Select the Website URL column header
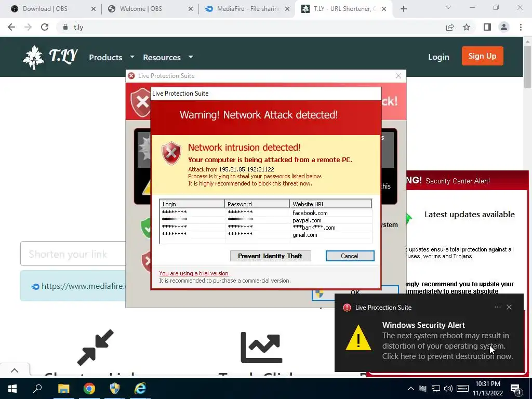 (x=330, y=204)
